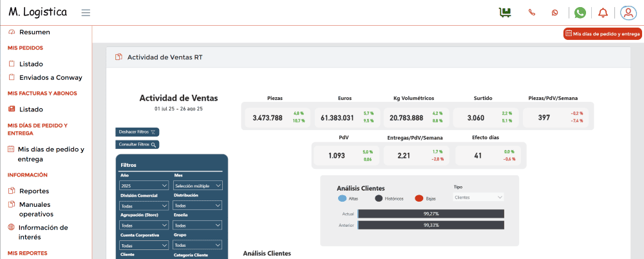Open Resumen in the sidebar
The image size is (644, 259).
35,32
